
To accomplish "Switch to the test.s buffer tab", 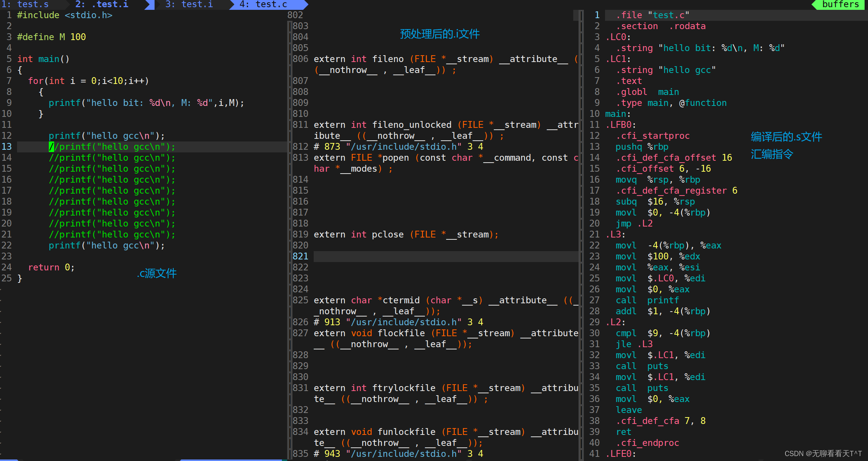I will (x=32, y=5).
